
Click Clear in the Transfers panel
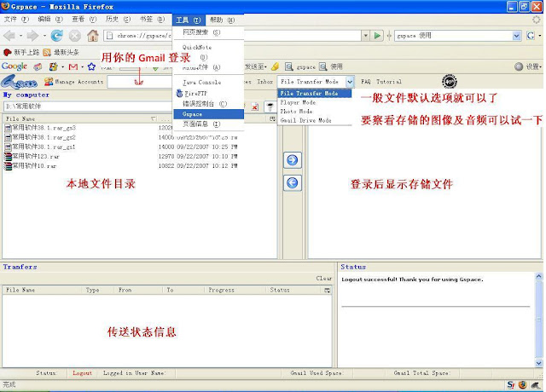323,279
